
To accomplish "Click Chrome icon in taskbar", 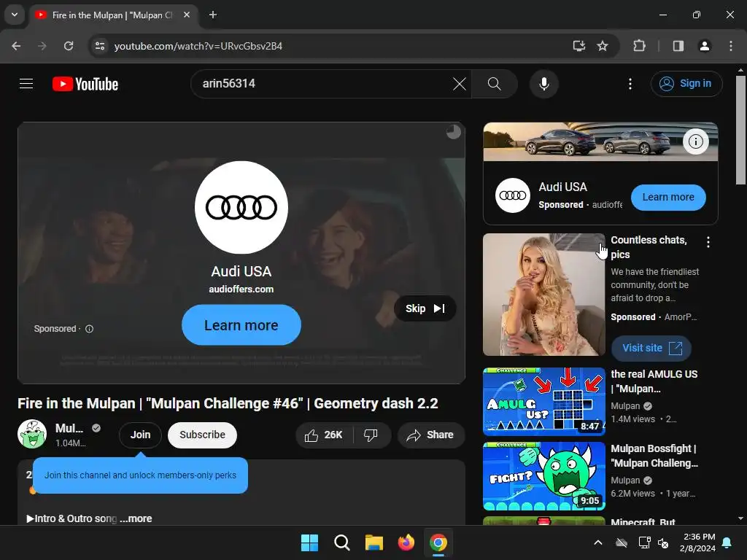I will (x=438, y=542).
